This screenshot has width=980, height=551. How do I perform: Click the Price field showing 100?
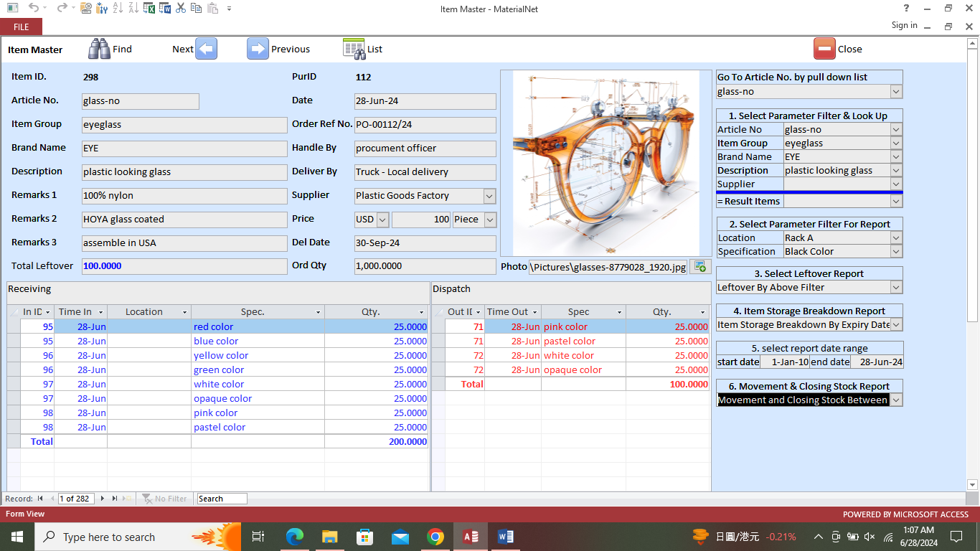pos(422,220)
